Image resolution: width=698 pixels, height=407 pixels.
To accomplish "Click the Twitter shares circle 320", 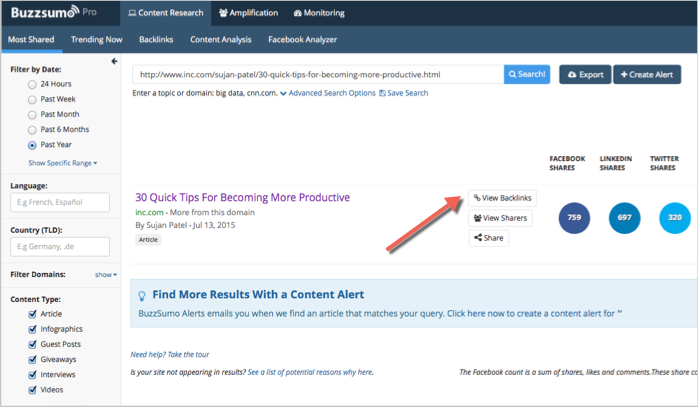I will [674, 218].
